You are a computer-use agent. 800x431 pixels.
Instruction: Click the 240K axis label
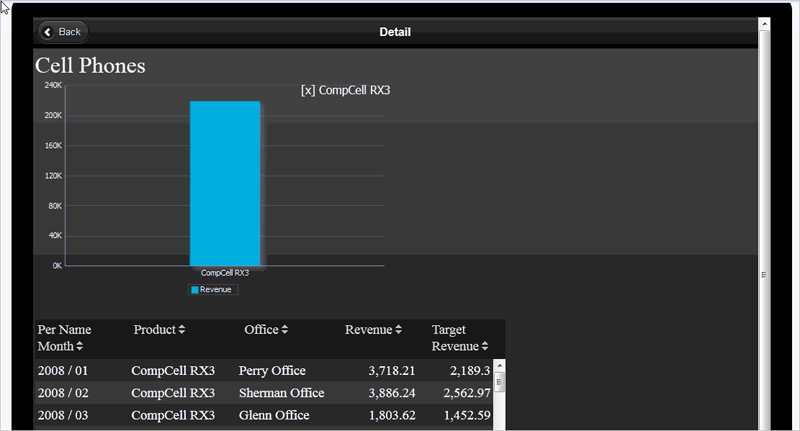(53, 85)
